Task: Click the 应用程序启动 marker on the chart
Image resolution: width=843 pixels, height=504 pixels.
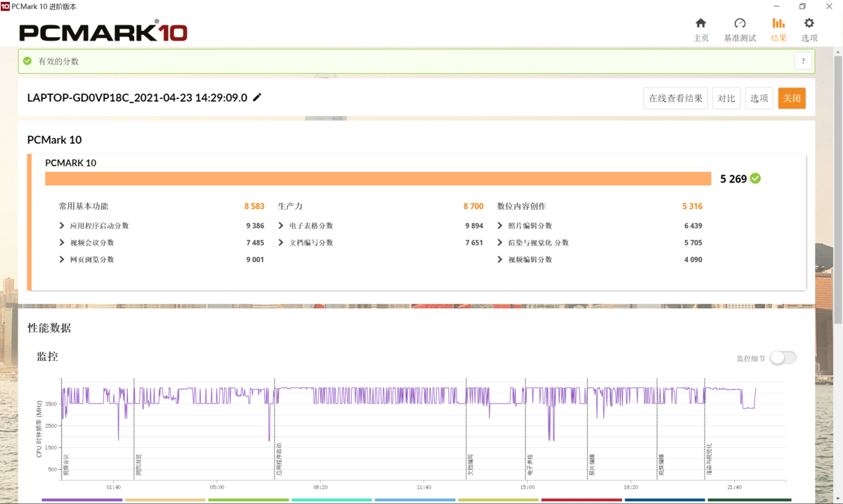Action: [x=279, y=460]
